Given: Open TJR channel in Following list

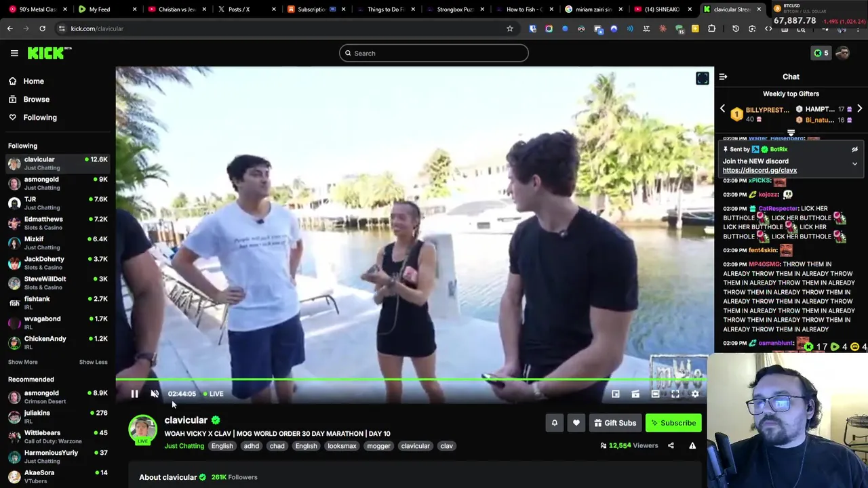Looking at the screenshot, I should pyautogui.click(x=58, y=203).
